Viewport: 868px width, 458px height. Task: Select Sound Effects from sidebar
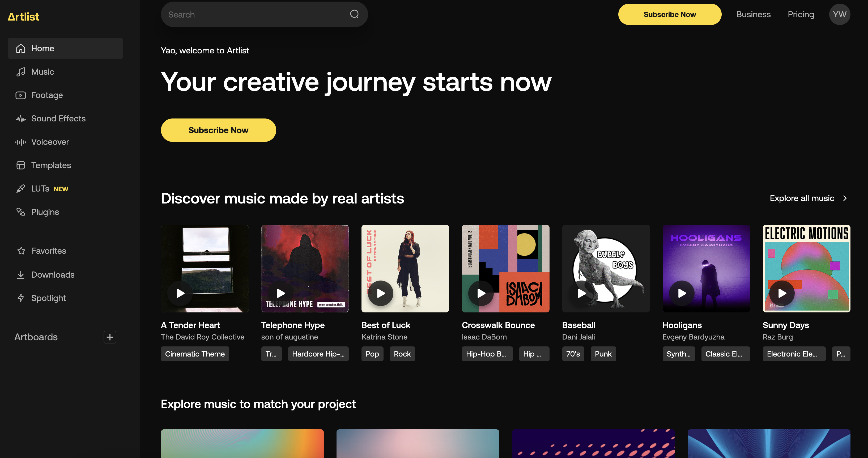click(58, 118)
